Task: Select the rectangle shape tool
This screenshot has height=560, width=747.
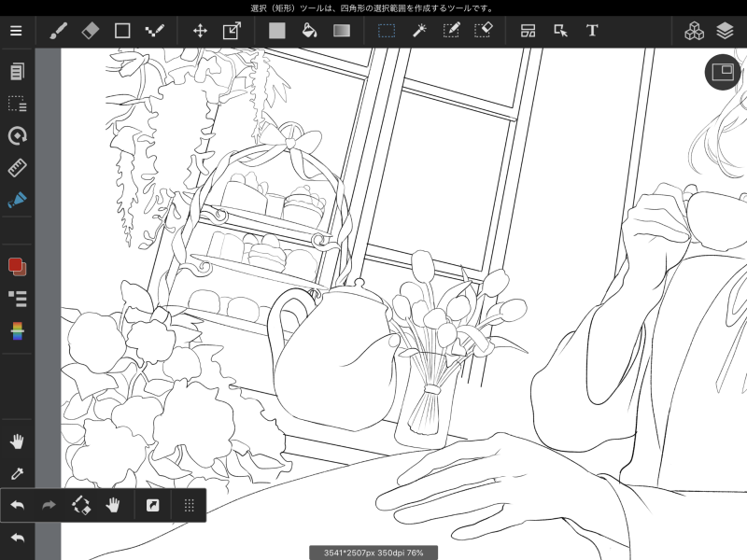Action: point(122,31)
